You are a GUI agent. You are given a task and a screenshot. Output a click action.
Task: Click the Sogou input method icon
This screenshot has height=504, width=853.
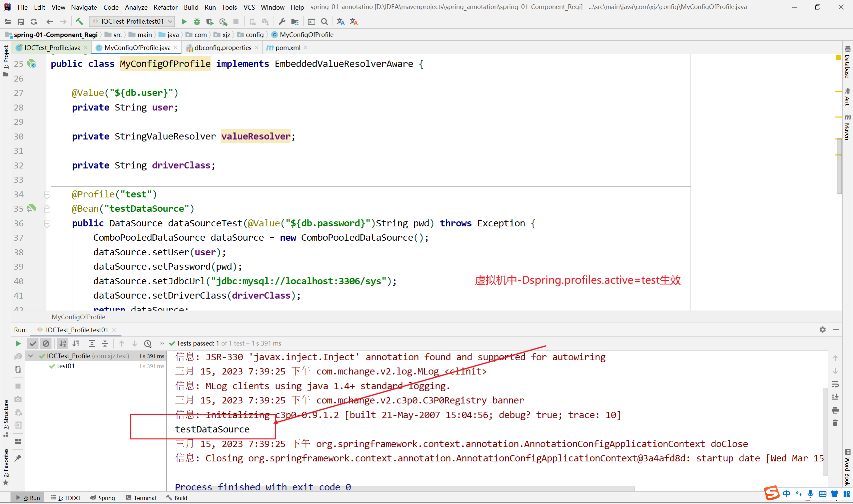(x=772, y=493)
